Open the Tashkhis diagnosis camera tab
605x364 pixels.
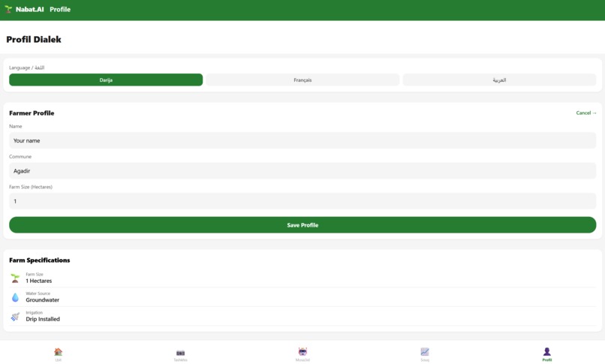point(181,354)
